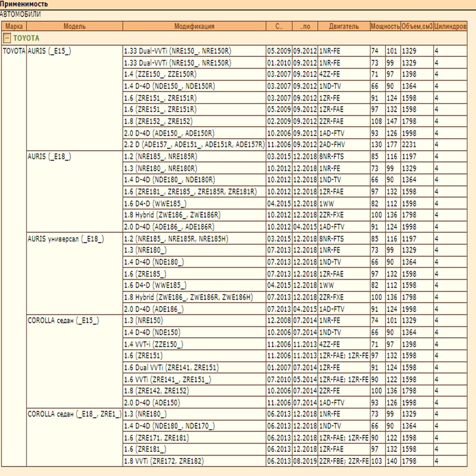Click the Модификация column header
The image size is (476, 476).
pos(194,26)
